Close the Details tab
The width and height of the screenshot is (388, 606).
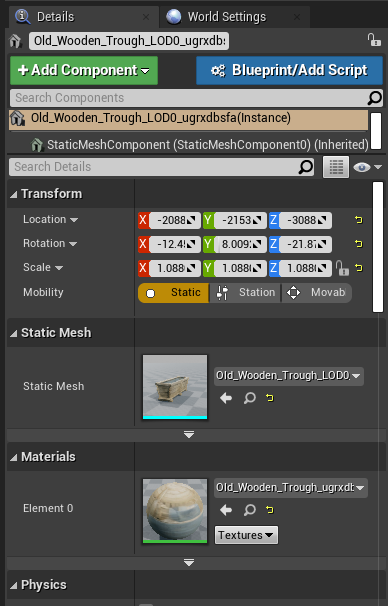(x=146, y=17)
